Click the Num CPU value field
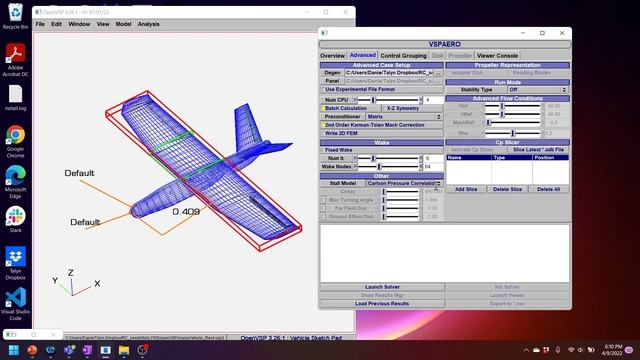Screen dimensions: 640x360 click(x=433, y=100)
